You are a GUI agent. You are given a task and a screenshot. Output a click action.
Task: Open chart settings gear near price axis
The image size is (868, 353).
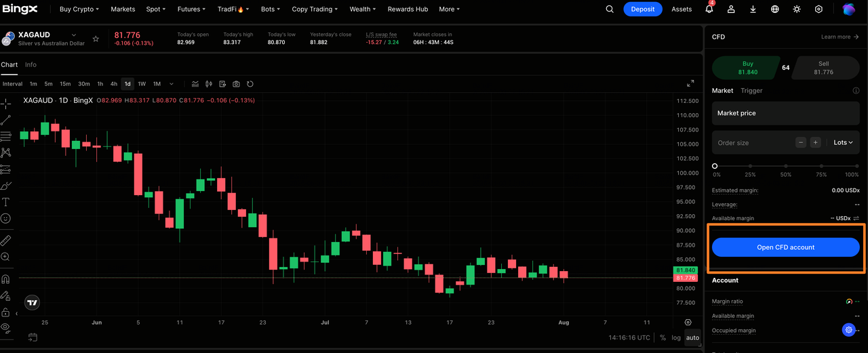(688, 323)
